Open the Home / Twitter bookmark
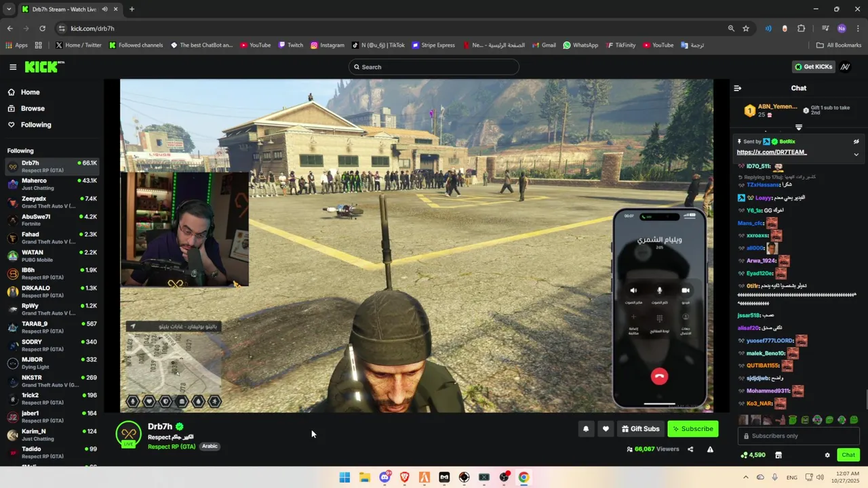 point(78,45)
